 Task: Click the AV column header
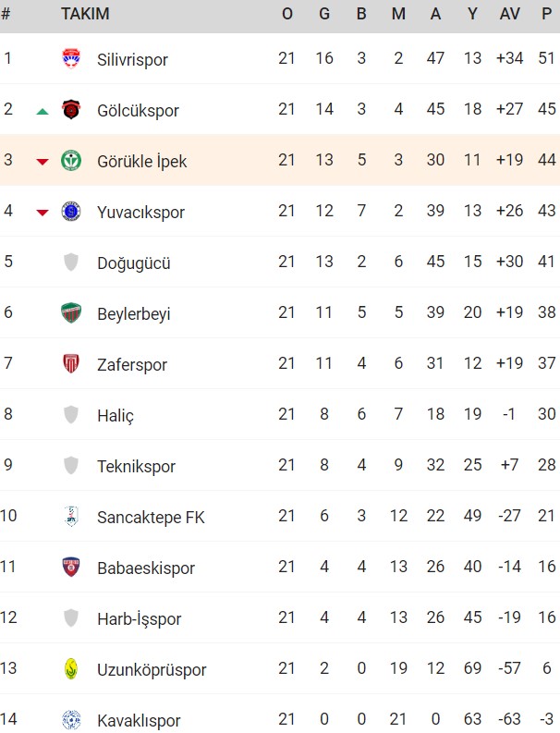509,14
